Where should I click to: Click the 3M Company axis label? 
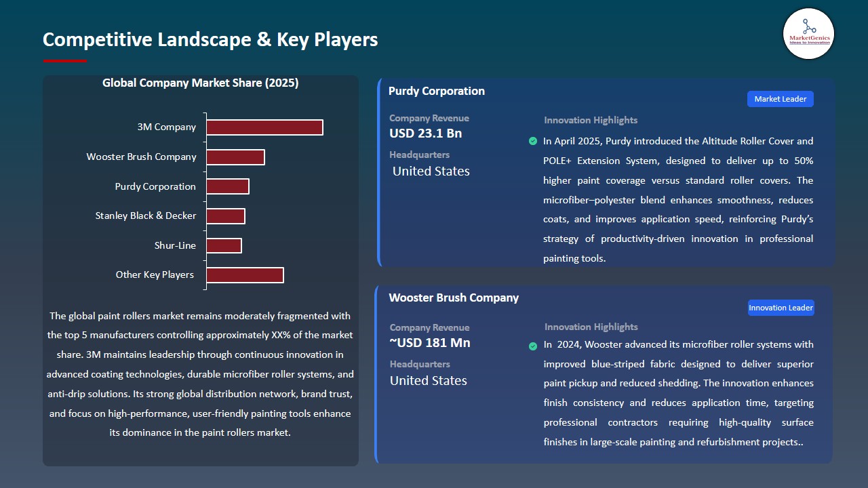167,127
